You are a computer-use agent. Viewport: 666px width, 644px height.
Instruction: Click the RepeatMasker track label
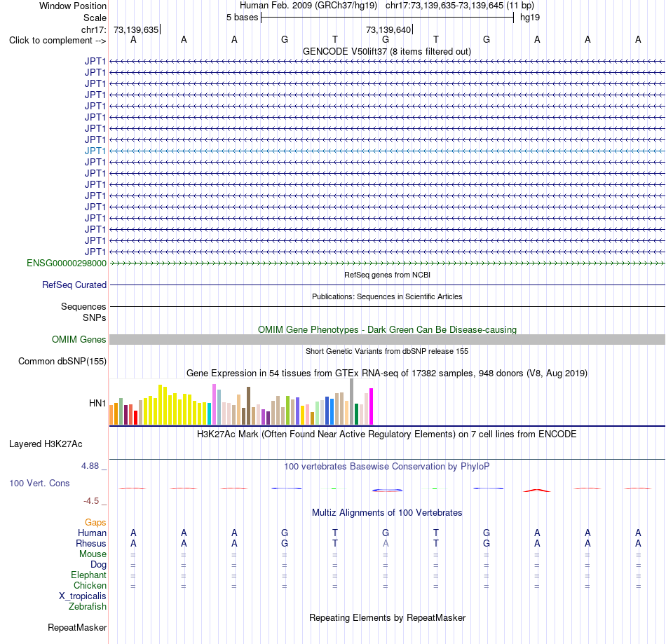coord(77,627)
